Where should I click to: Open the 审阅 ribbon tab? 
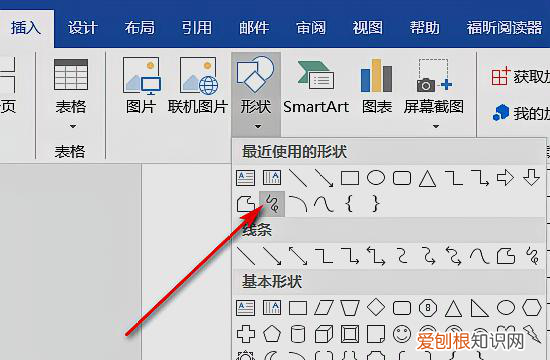point(311,27)
